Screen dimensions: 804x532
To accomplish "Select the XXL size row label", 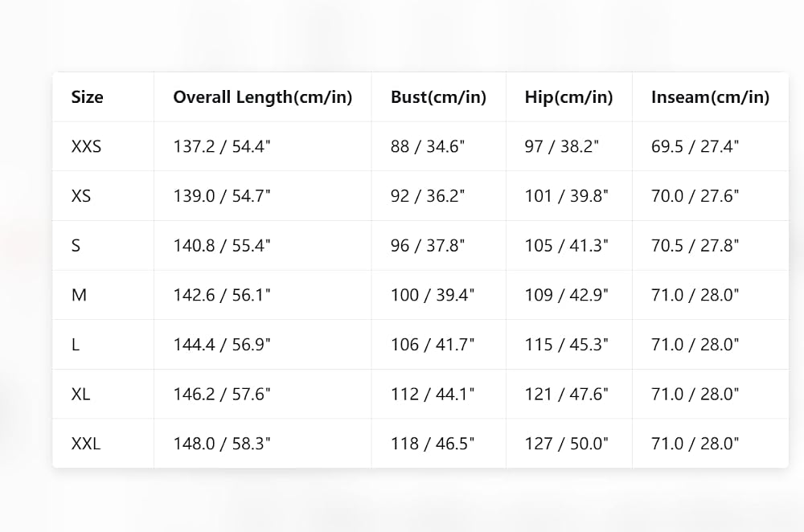I will click(x=86, y=444).
